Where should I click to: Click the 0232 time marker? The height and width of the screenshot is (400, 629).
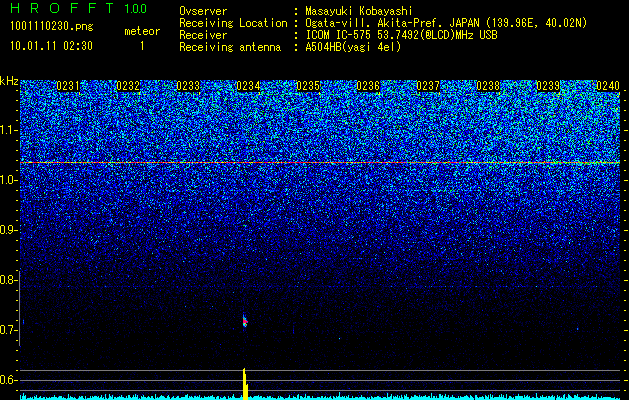128,86
